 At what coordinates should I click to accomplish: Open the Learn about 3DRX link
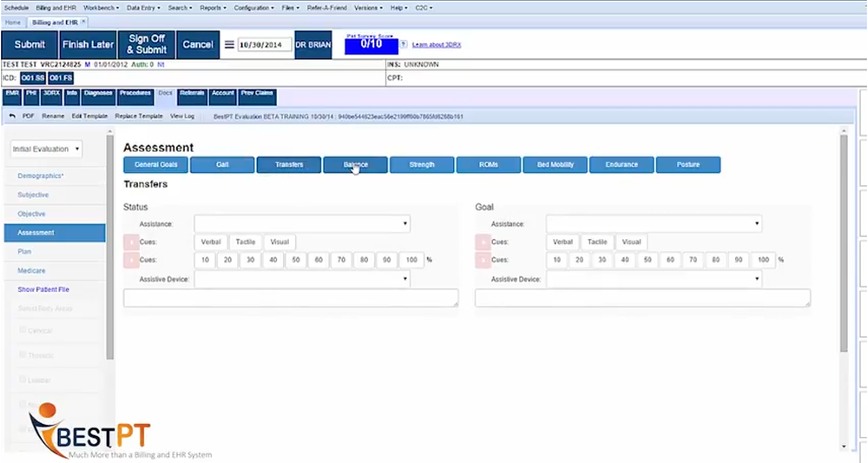tap(437, 45)
